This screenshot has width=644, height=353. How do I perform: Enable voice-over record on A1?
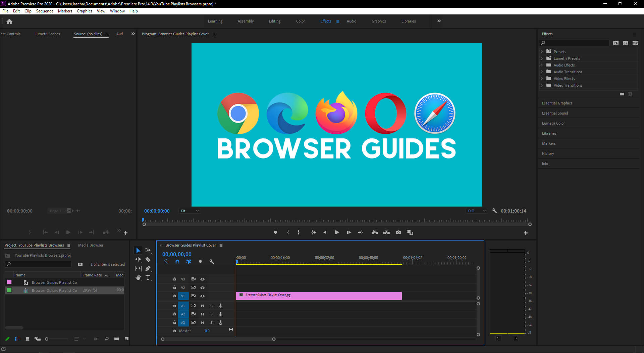(x=220, y=306)
